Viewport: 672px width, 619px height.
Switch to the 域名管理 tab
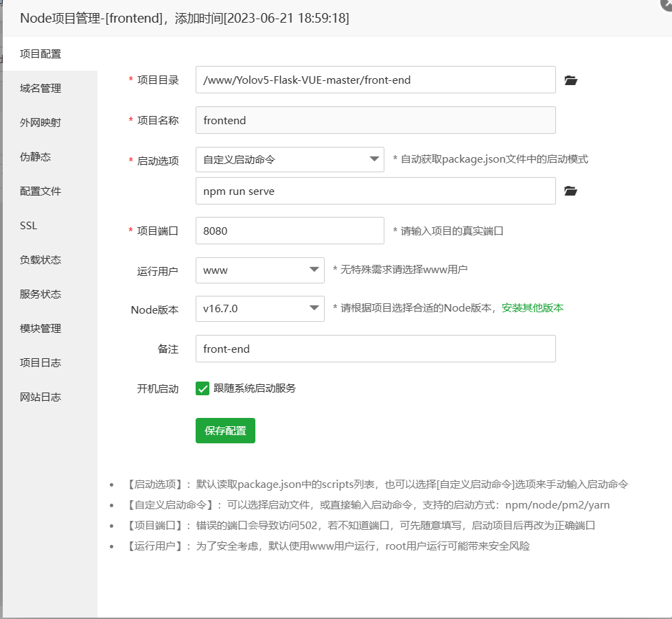(41, 88)
